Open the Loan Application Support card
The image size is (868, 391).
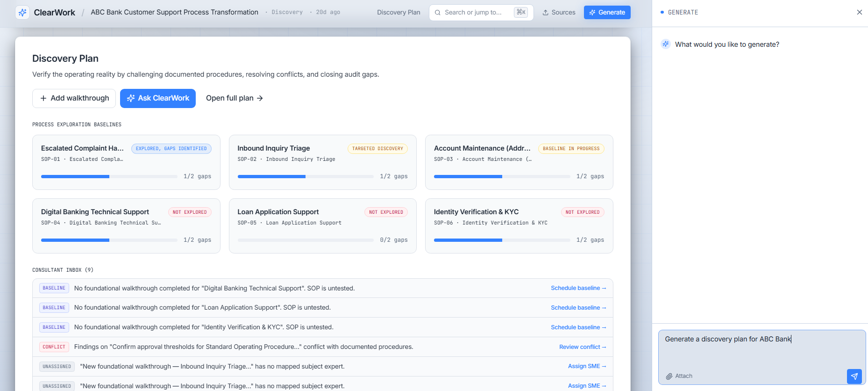point(323,226)
